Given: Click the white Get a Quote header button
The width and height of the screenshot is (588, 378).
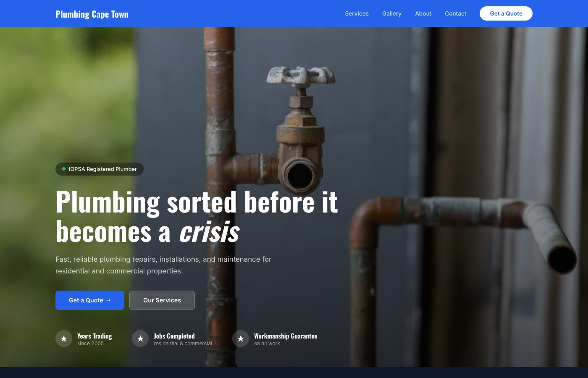Looking at the screenshot, I should [x=506, y=13].
